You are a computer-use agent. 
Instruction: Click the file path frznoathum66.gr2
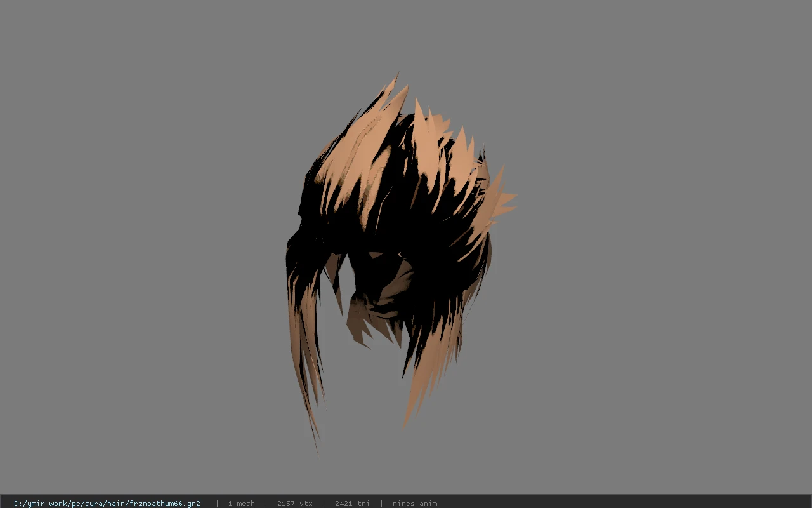[107, 504]
